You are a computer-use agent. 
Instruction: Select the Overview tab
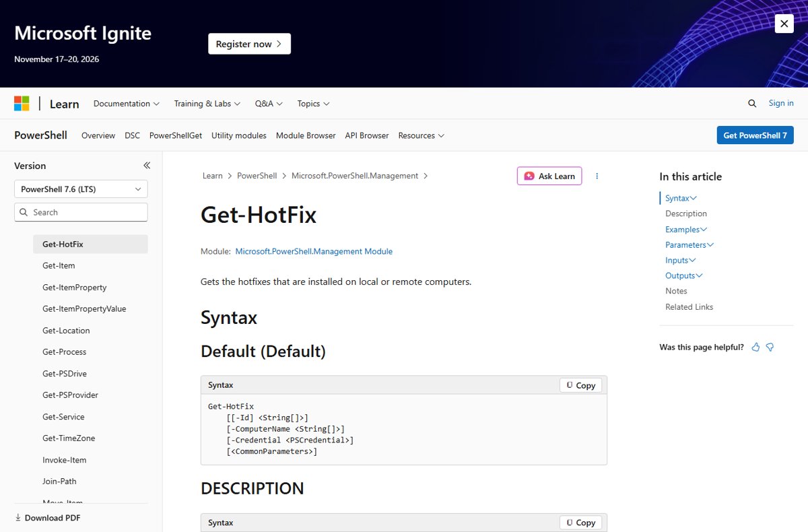[x=98, y=135]
